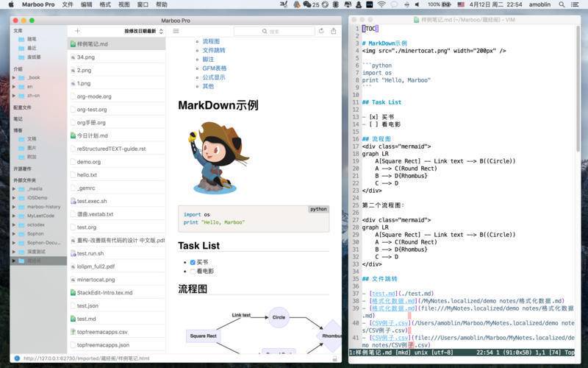This screenshot has width=588, height=368.
Task: Click the search magnifier inside Marboo search box
Action: [x=265, y=31]
